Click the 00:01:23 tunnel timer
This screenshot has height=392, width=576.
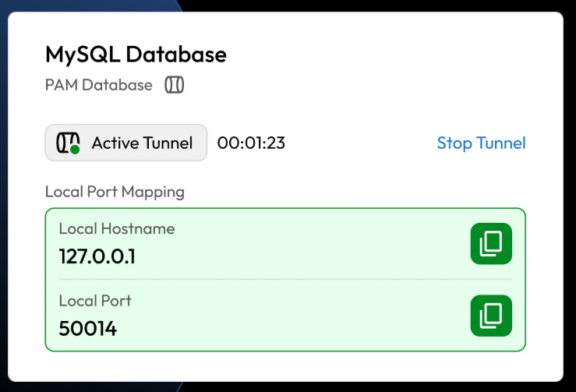coord(251,143)
